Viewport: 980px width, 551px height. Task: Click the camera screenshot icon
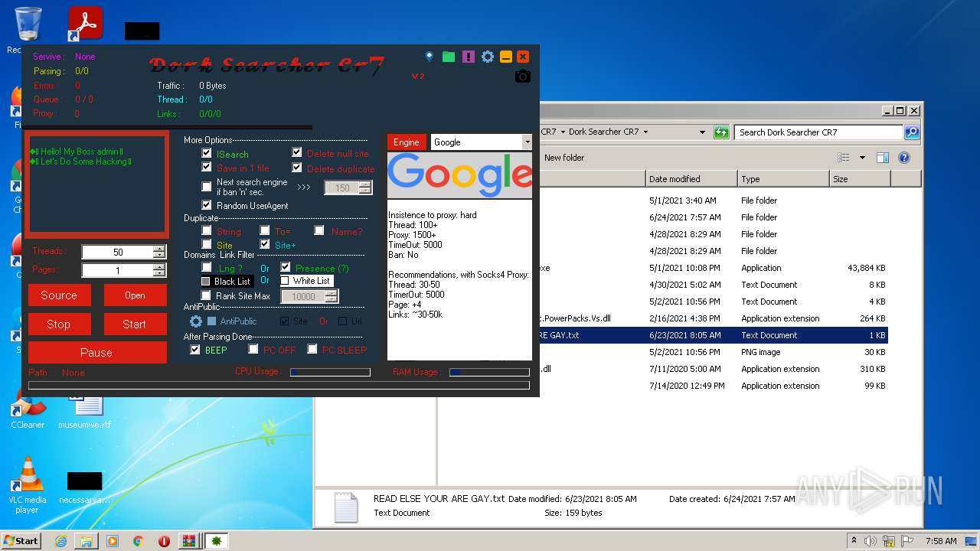523,76
